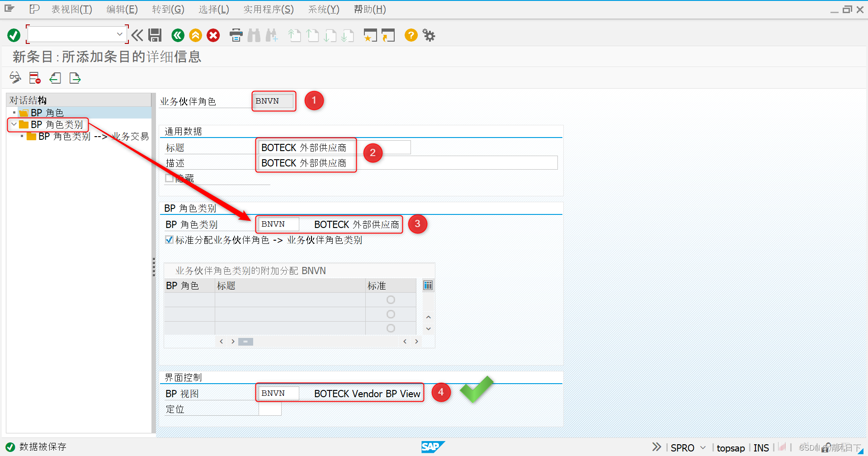Select third row 标准 radio button

(391, 328)
